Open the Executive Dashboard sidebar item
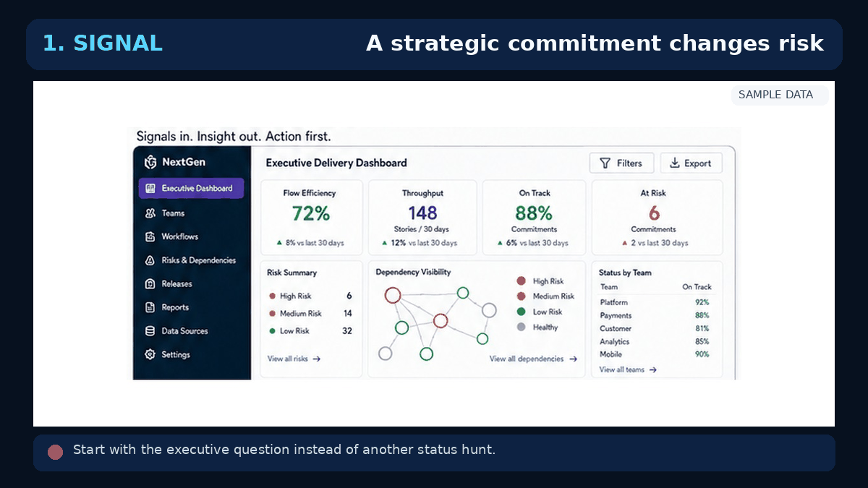The width and height of the screenshot is (868, 488). (191, 188)
